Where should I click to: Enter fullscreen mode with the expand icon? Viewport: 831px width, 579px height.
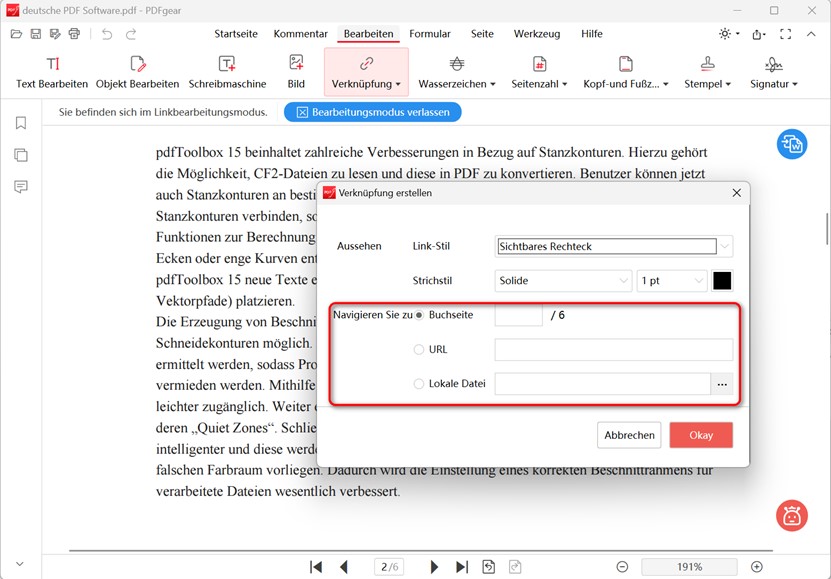click(785, 34)
